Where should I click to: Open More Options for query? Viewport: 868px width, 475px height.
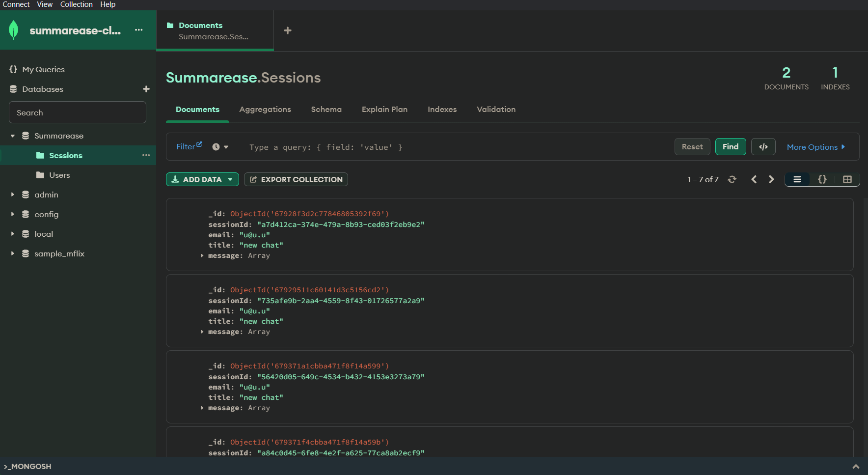click(816, 147)
